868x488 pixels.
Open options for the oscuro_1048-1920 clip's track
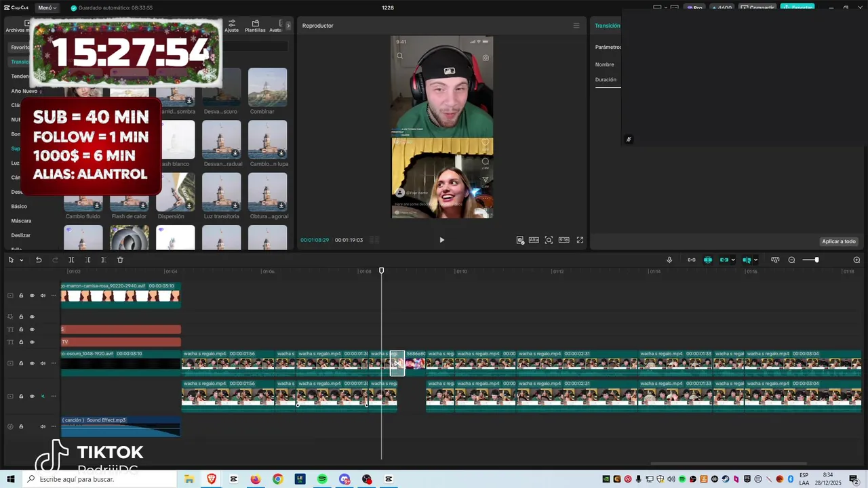(54, 363)
